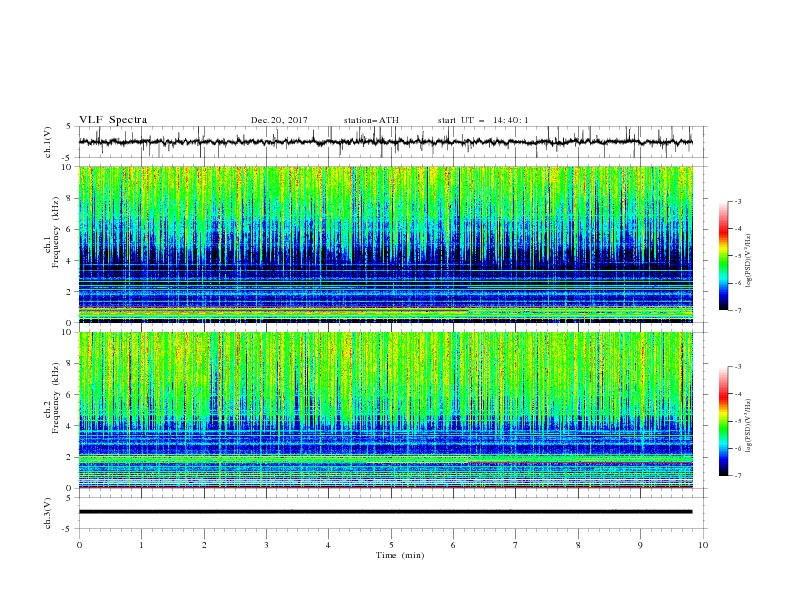Viewport: 792px width, 612px height.
Task: Click the "Time (min)" axis label
Action: 400,555
